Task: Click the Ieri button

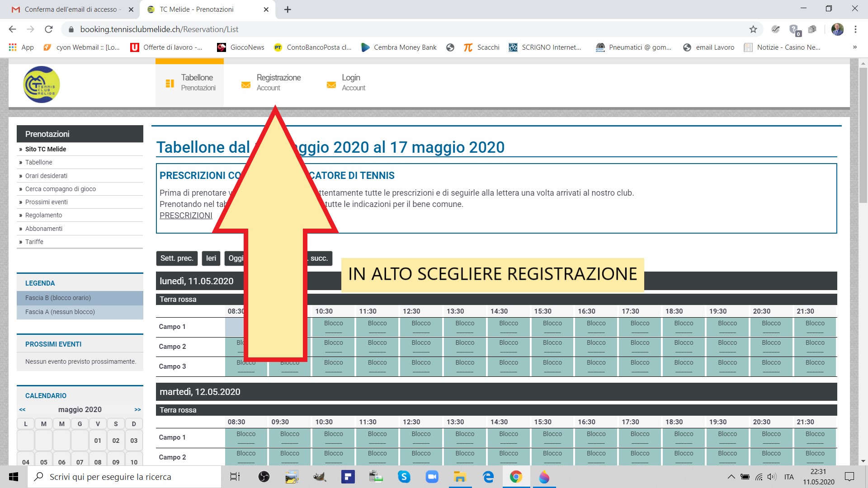Action: [x=211, y=258]
